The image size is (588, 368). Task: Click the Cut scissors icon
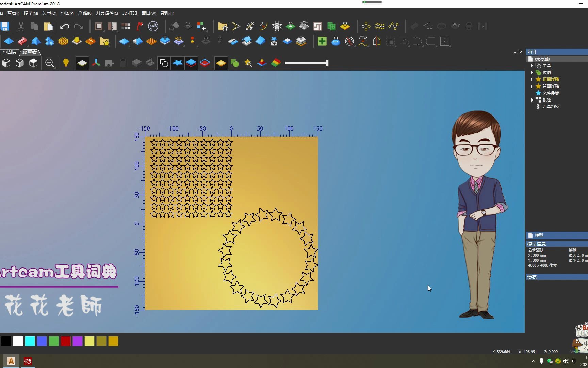point(21,26)
